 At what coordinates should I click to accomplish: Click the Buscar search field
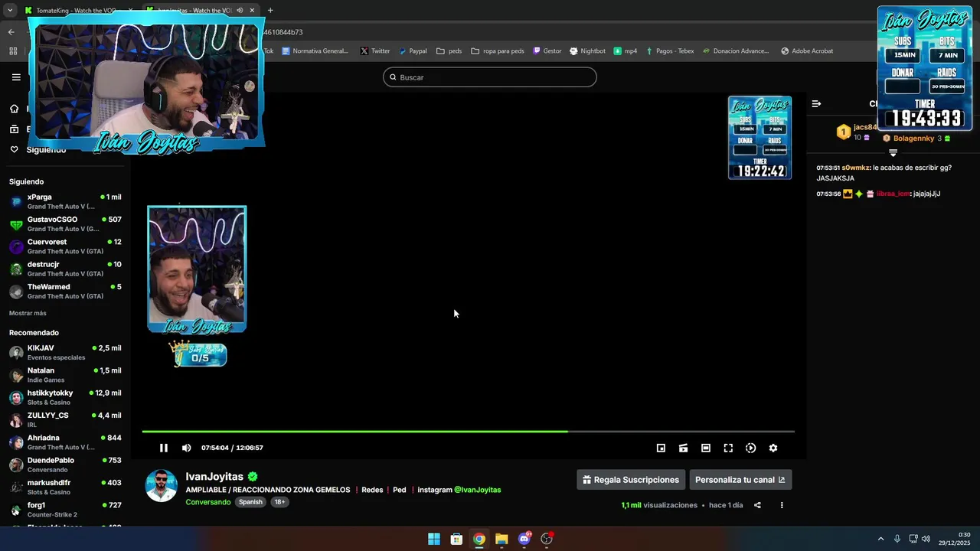(x=490, y=77)
